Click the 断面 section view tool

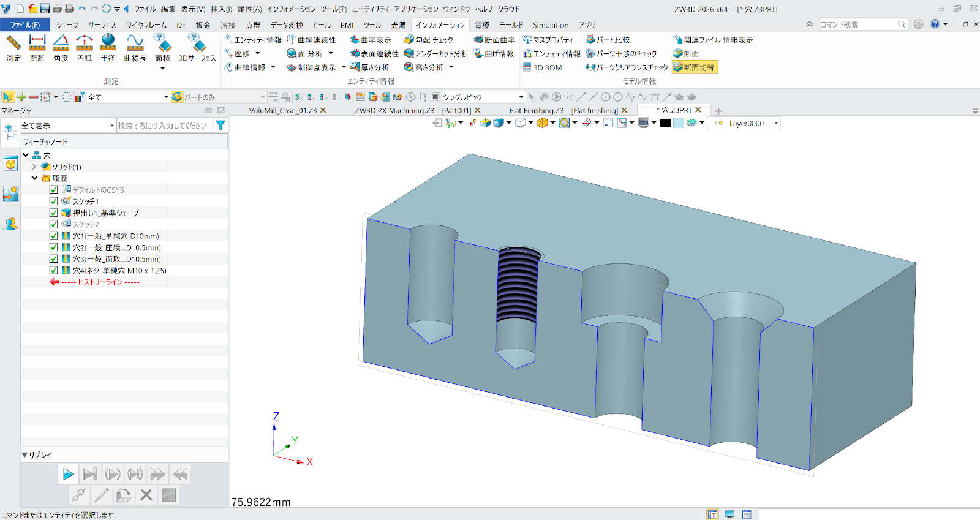coord(686,54)
